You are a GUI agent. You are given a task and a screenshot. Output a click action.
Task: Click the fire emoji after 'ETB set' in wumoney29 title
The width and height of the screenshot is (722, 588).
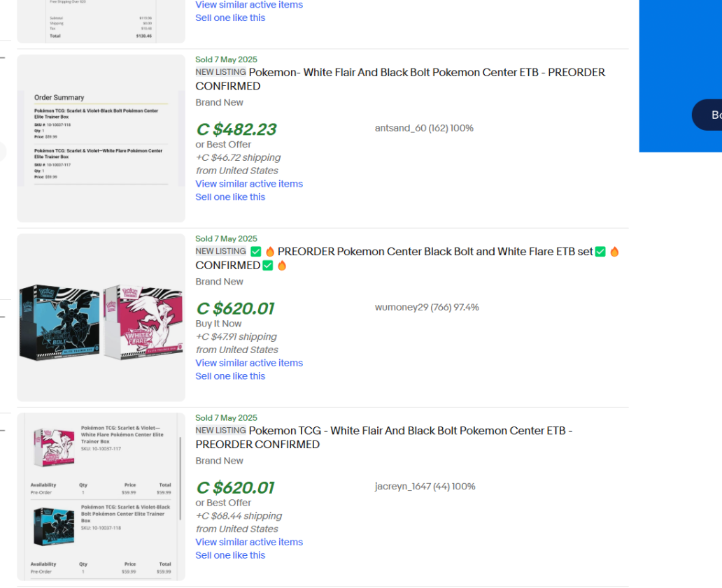[x=614, y=252]
